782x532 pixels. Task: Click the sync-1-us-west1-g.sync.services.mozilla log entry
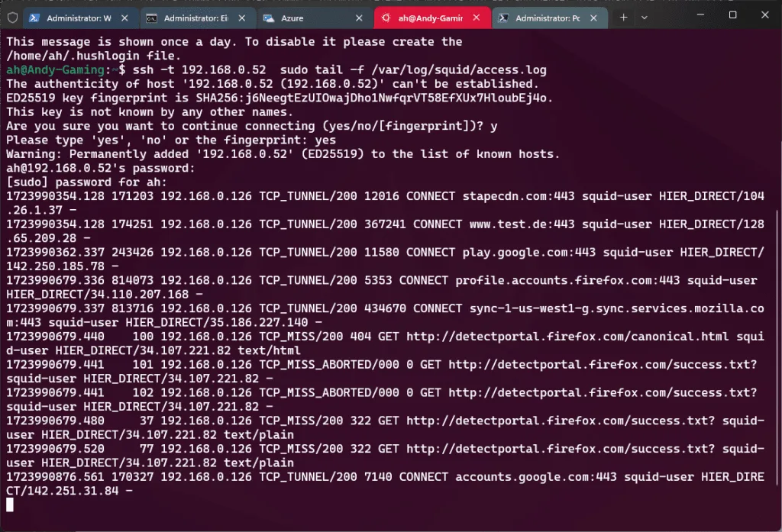(385, 315)
